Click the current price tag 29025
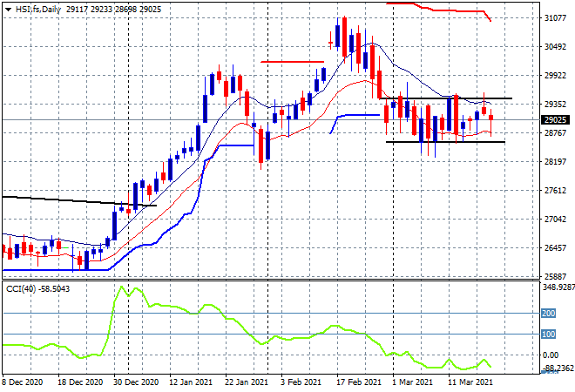This screenshot has height=392, width=575. click(554, 119)
